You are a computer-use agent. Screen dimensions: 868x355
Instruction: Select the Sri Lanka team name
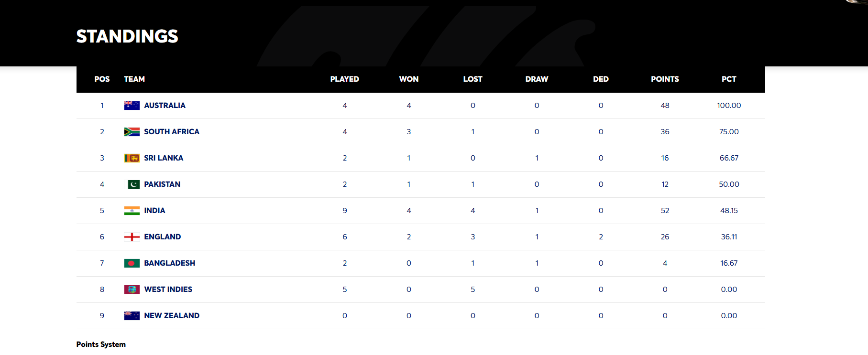(164, 158)
